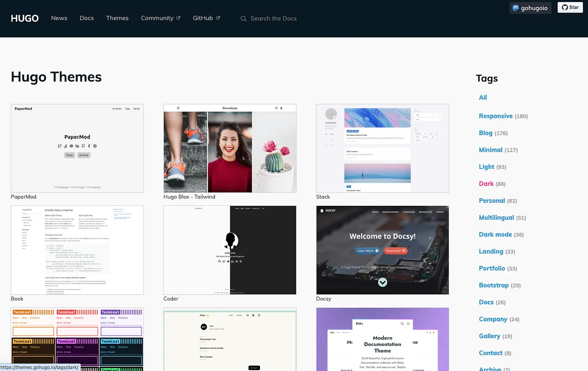
Task: Click the Community external link icon
Action: (x=178, y=18)
